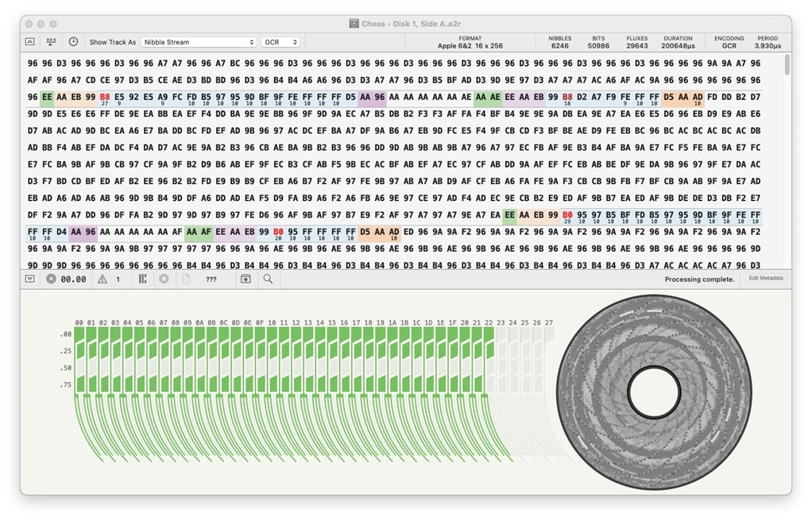Select the red B0 nibble marked 29
This screenshot has height=520, width=812.
tap(567, 216)
